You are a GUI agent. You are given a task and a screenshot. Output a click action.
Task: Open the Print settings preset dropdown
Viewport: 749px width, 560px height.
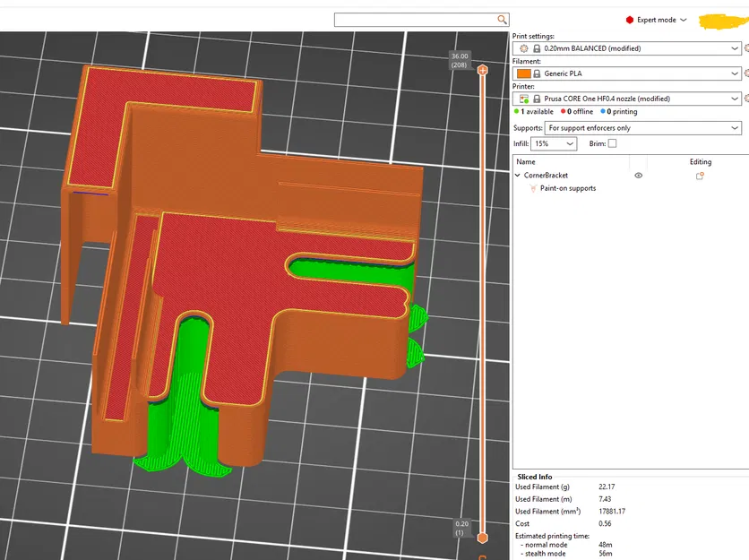pyautogui.click(x=627, y=48)
